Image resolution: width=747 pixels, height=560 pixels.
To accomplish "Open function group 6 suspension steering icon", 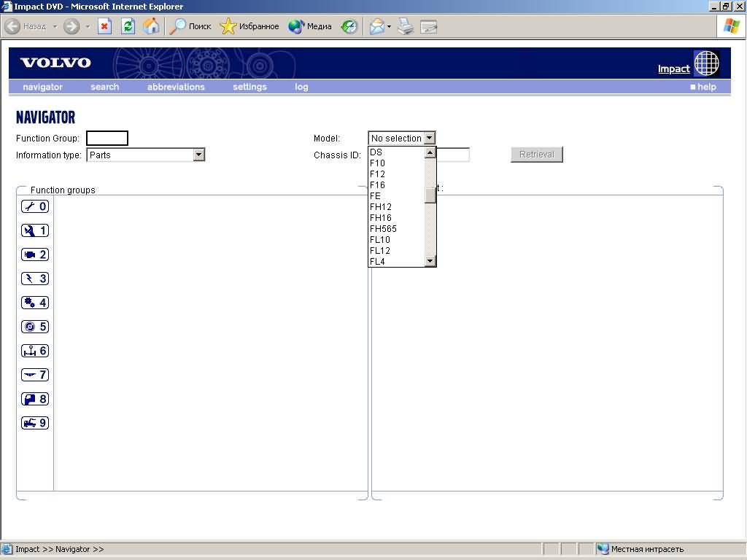I will 35,351.
